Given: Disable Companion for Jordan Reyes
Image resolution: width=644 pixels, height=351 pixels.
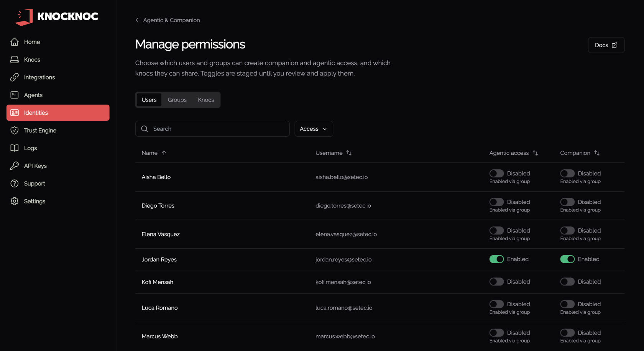Looking at the screenshot, I should tap(567, 259).
